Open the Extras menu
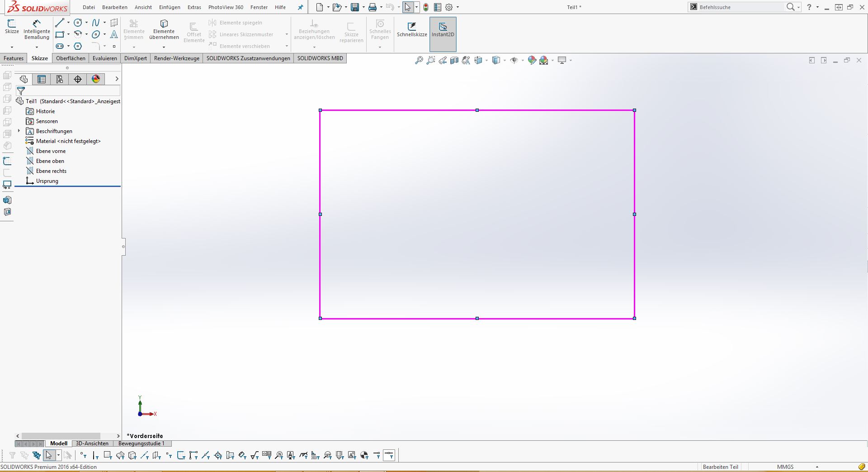868x472 pixels. pos(194,7)
